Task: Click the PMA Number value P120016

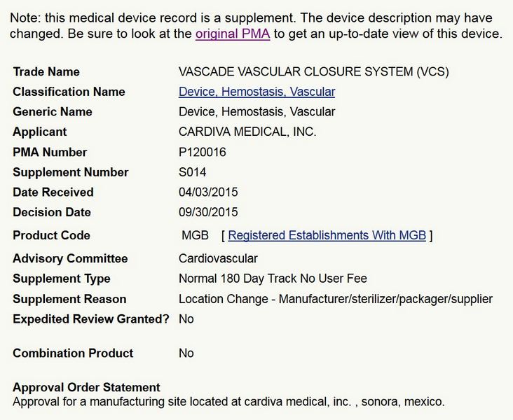Action: [202, 152]
